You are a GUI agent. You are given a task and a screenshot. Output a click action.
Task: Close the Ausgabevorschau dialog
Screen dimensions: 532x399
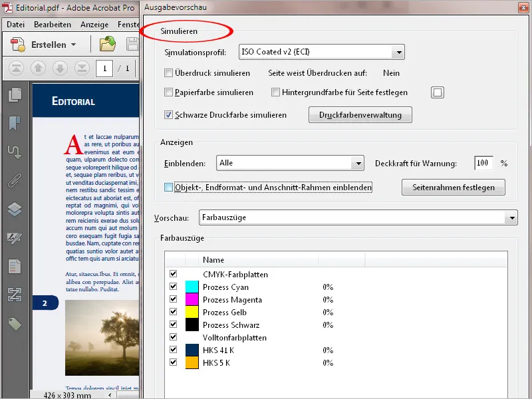pos(523,7)
